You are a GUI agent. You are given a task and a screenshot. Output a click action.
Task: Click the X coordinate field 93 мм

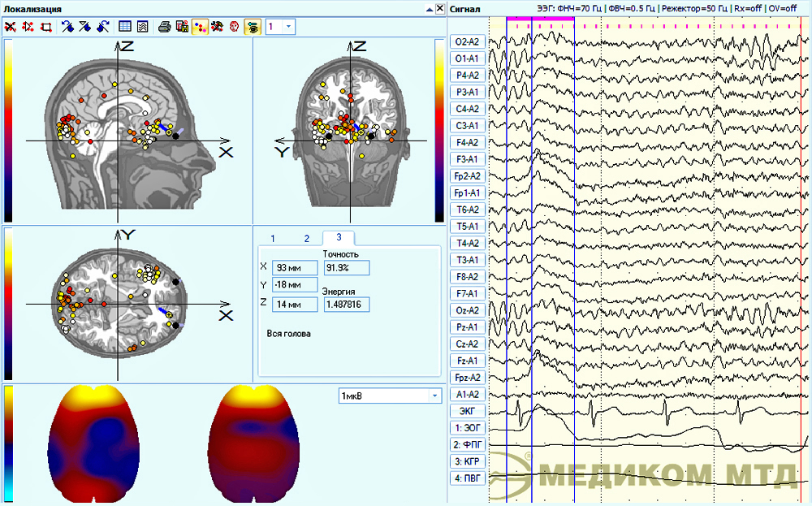click(295, 268)
